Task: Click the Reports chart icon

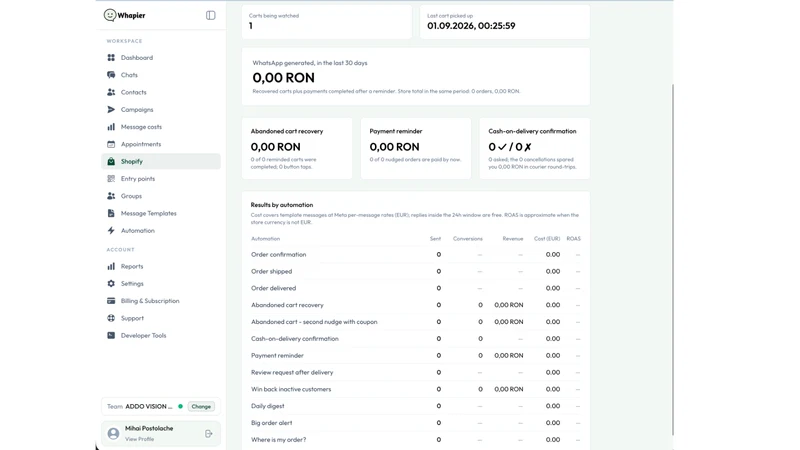Action: coord(111,266)
